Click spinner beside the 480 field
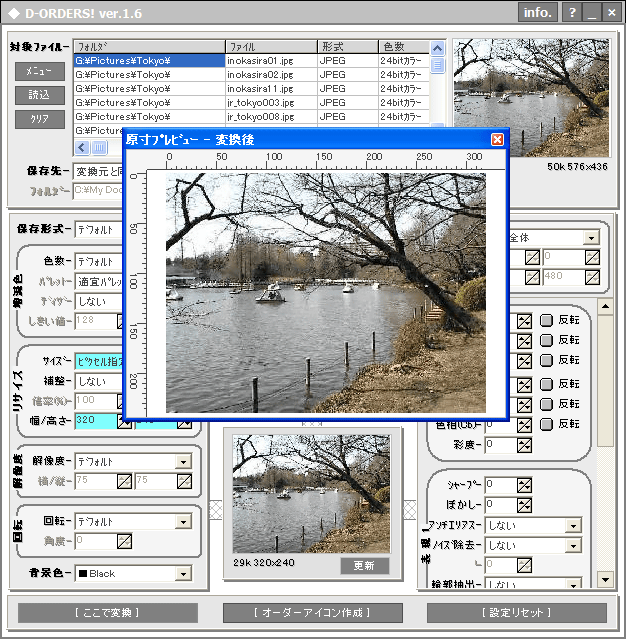 pyautogui.click(x=592, y=278)
